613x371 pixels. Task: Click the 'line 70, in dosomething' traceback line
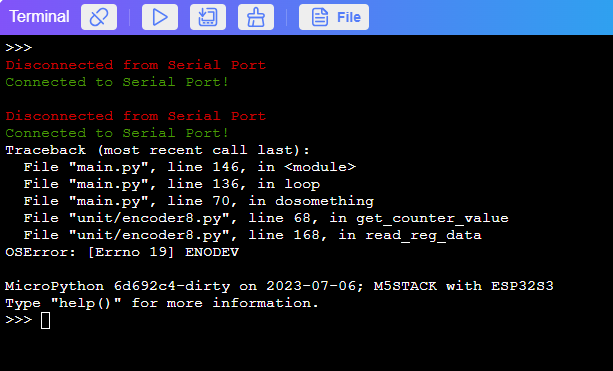[199, 201]
